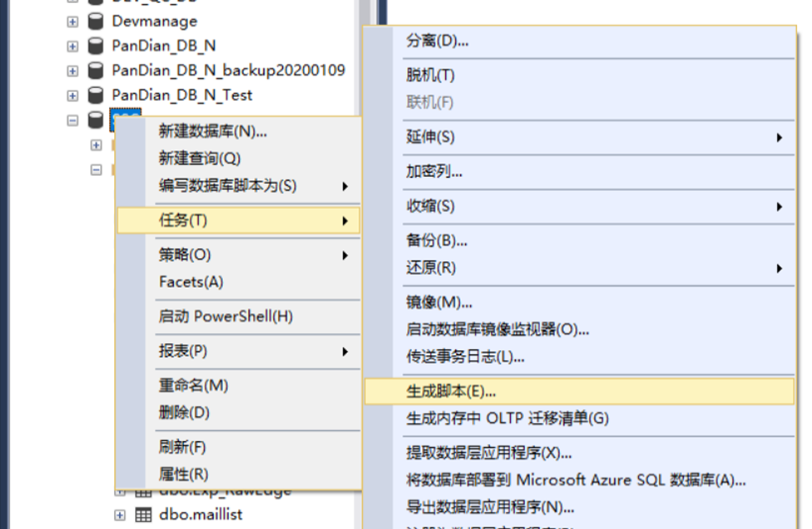Choose 传送事务日志(L)...
The image size is (812, 529).
coord(579,357)
